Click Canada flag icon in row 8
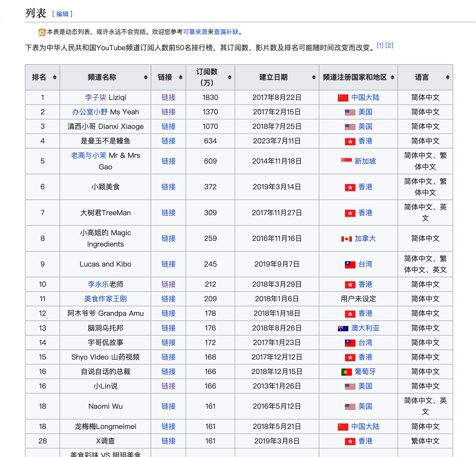Image resolution: width=476 pixels, height=457 pixels. click(x=346, y=239)
